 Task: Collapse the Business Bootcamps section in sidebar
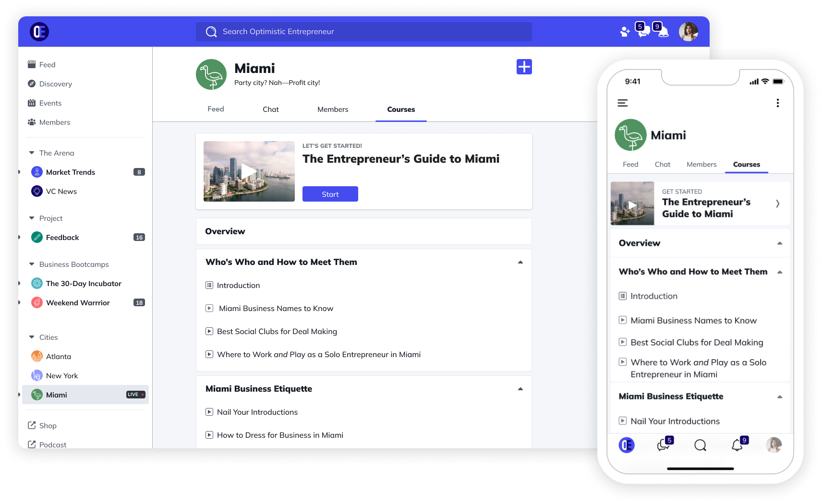(32, 264)
